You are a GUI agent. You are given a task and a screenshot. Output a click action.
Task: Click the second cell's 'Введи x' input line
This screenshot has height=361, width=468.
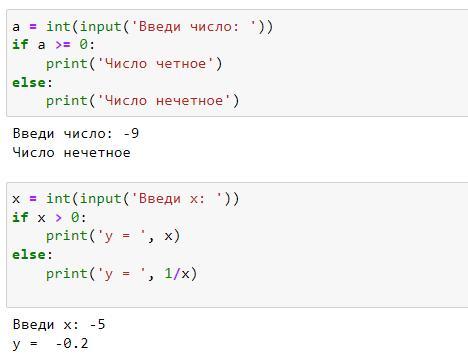click(126, 199)
